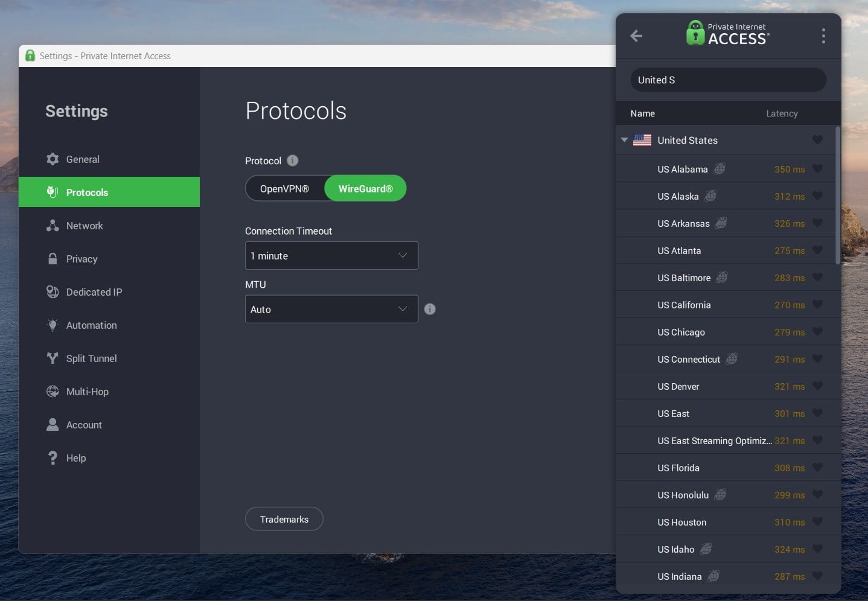Click the server search field showing United S

pos(727,79)
